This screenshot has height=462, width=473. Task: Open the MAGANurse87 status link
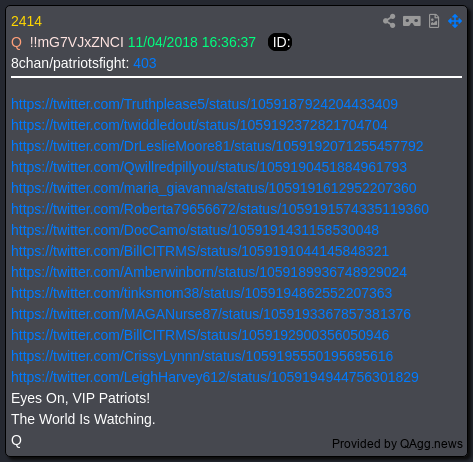211,314
